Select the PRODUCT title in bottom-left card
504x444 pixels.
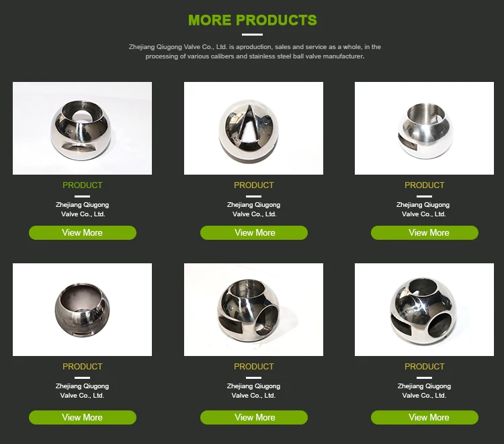[83, 367]
